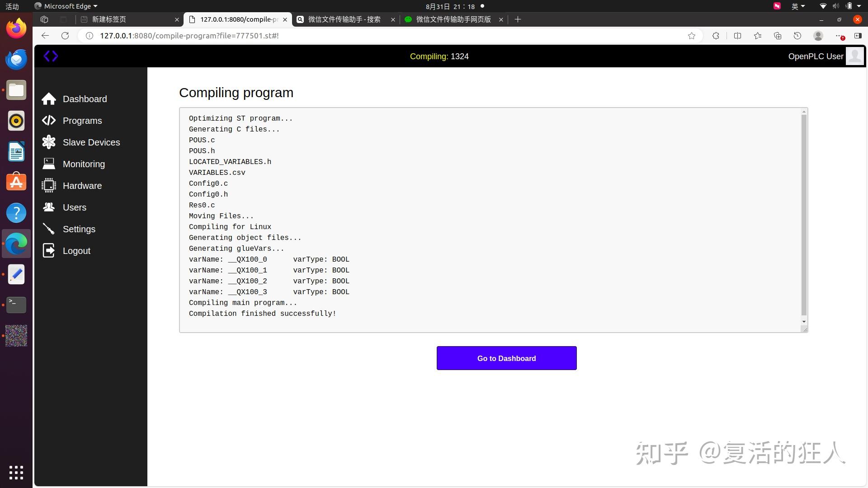Image resolution: width=868 pixels, height=488 pixels.
Task: Click the Dashboard home icon
Action: (49, 99)
